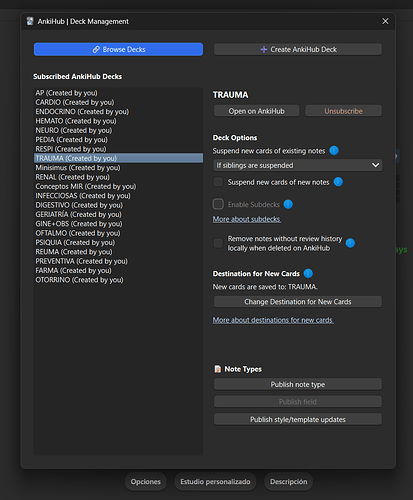Toggle the Enable Subdecks checkbox
Image resolution: width=413 pixels, height=500 pixels.
(x=218, y=204)
